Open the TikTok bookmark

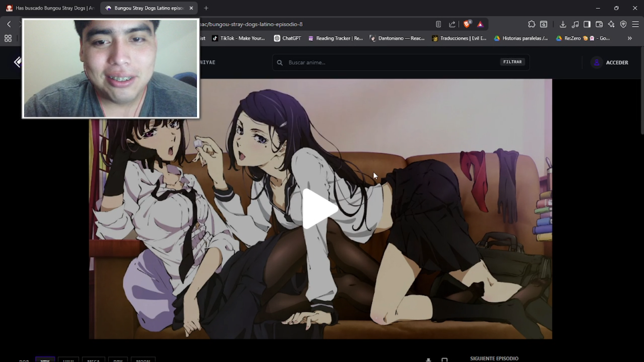[x=238, y=38]
